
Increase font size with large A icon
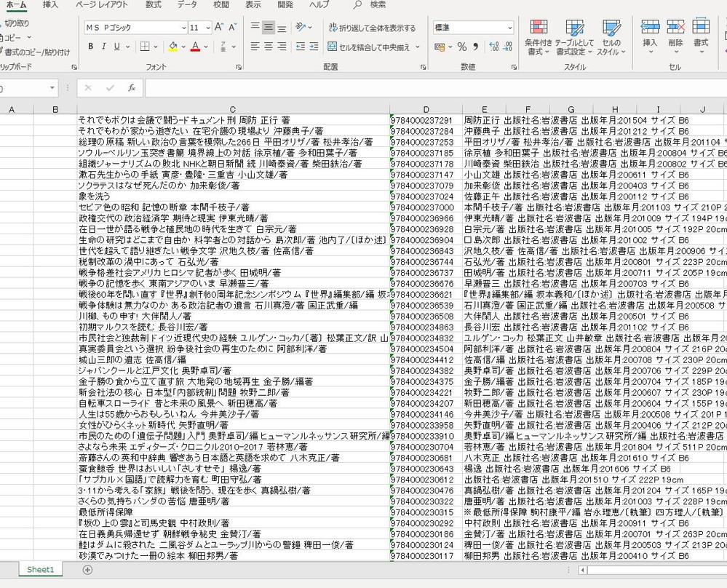click(219, 28)
